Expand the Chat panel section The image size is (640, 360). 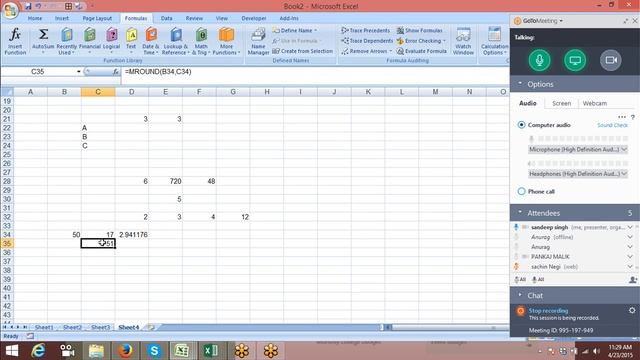[x=520, y=295]
